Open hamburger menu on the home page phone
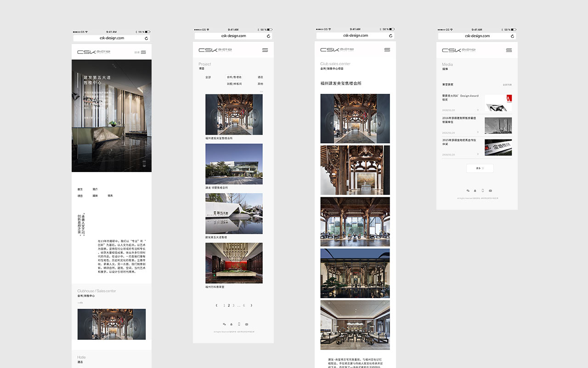 (x=143, y=52)
